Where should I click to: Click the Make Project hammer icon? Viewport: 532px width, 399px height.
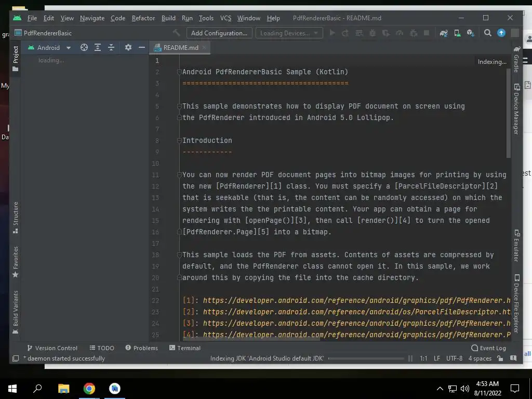pyautogui.click(x=177, y=33)
